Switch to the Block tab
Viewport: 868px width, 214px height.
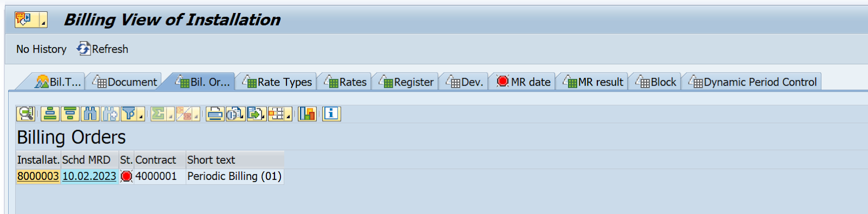(656, 82)
